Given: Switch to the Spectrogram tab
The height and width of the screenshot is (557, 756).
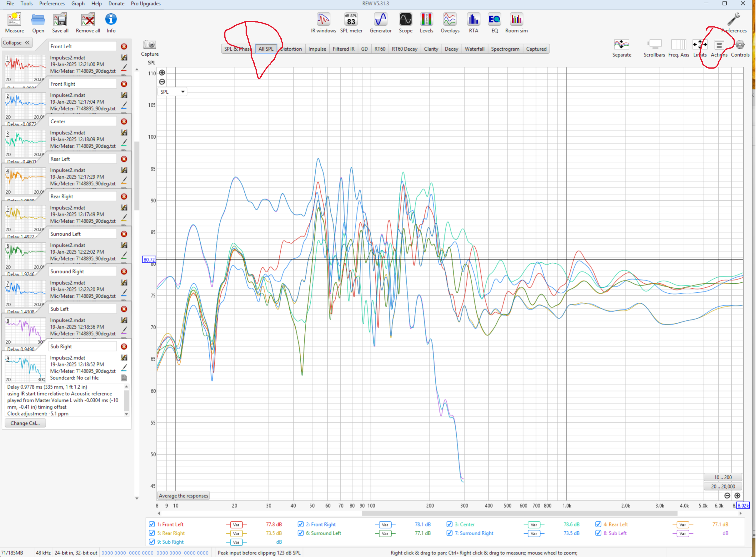Looking at the screenshot, I should (505, 49).
